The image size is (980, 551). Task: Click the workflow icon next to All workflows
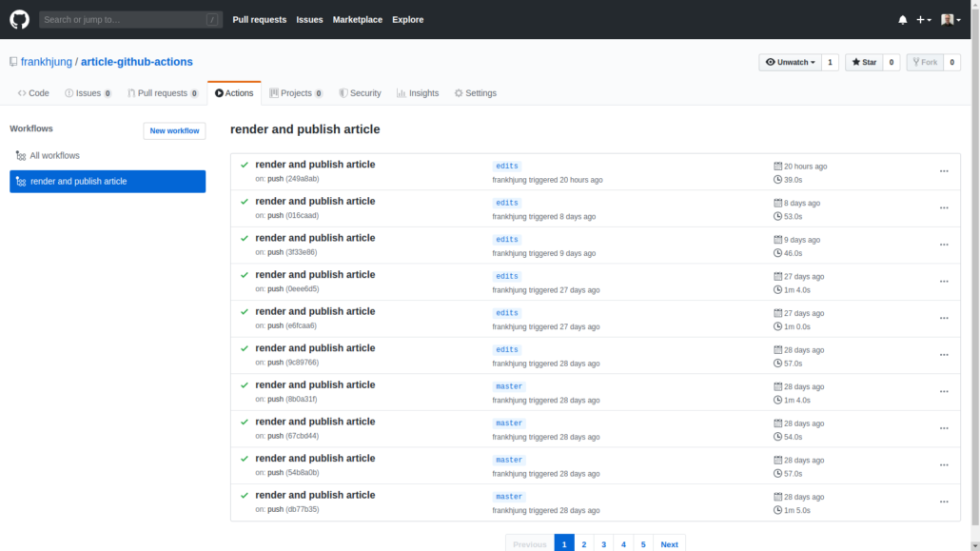19,155
